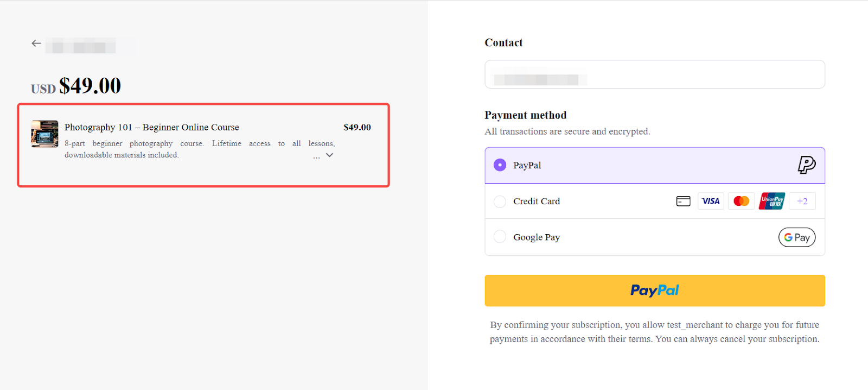The width and height of the screenshot is (868, 390).
Task: Click the course thumbnail image
Action: pos(44,134)
